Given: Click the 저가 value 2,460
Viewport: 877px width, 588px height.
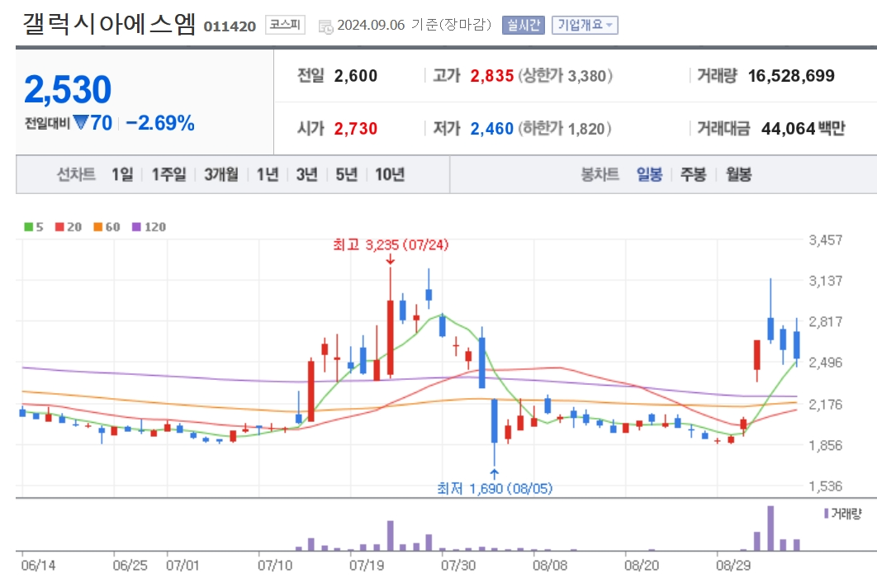Looking at the screenshot, I should pos(491,129).
